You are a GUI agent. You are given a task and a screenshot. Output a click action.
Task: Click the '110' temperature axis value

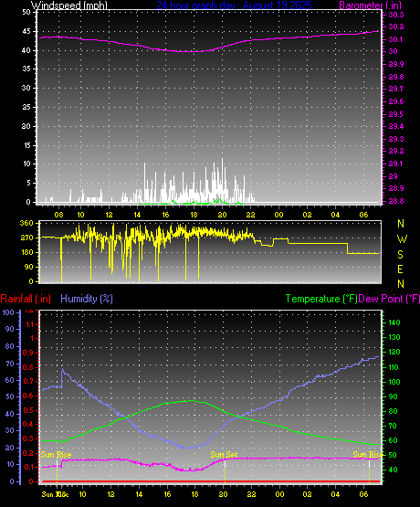394,367
